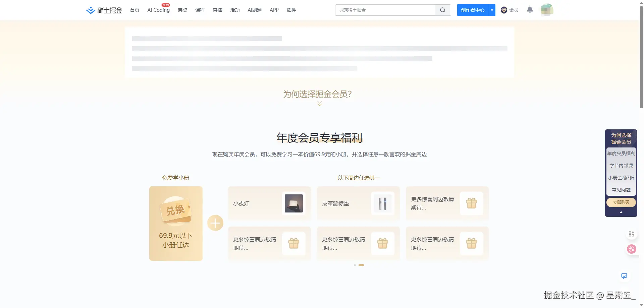Select the 小夜灯 product thumbnail

pos(294,203)
